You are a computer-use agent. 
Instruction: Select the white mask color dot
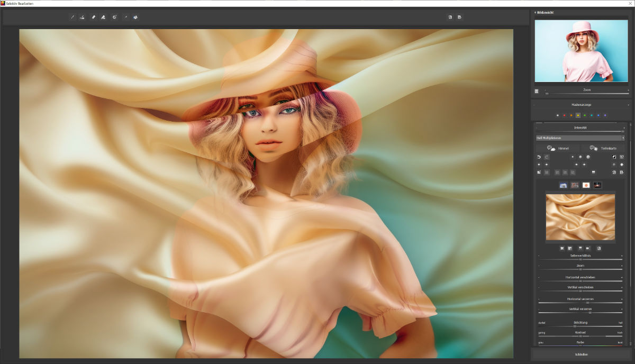[x=557, y=115]
